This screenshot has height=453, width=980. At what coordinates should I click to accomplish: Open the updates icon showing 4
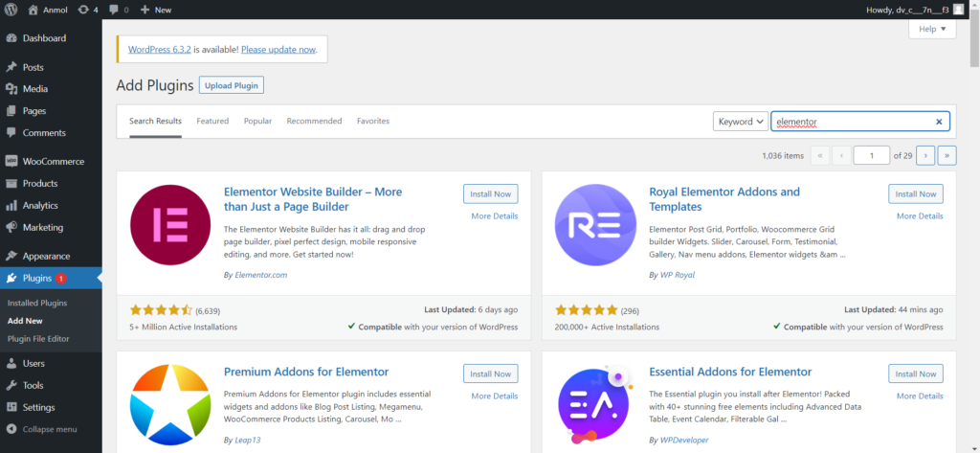(83, 10)
